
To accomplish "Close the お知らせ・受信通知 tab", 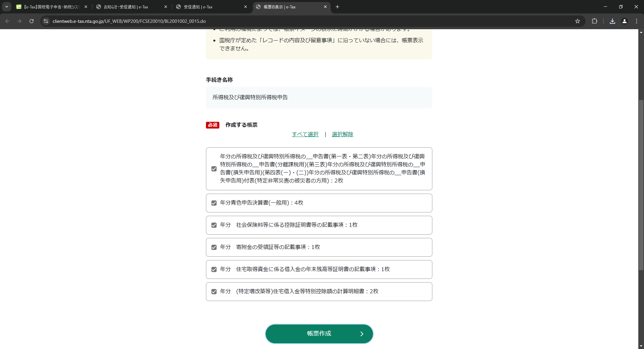I will tap(166, 7).
